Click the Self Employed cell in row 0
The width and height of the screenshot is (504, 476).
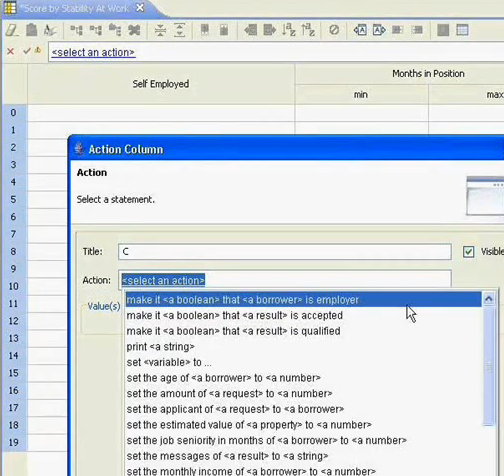point(161,113)
